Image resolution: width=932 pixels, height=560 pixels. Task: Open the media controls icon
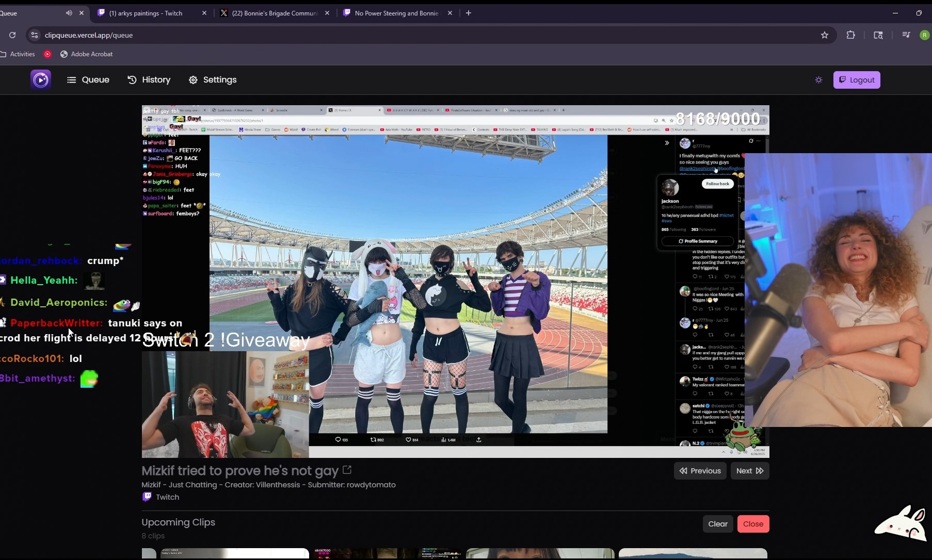click(906, 35)
